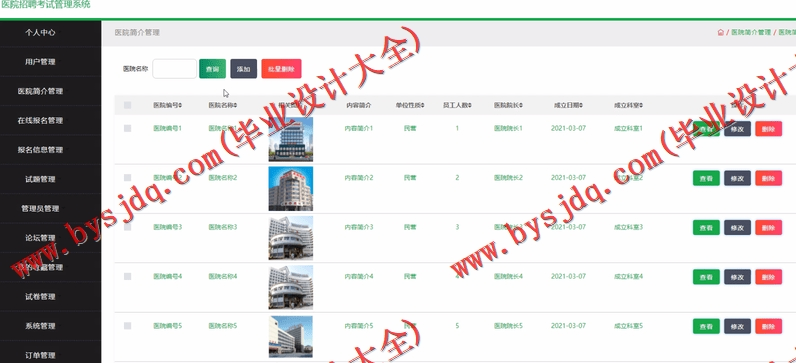Click the cell 医院名称2
Screen dimensions: 796x363
click(x=222, y=178)
